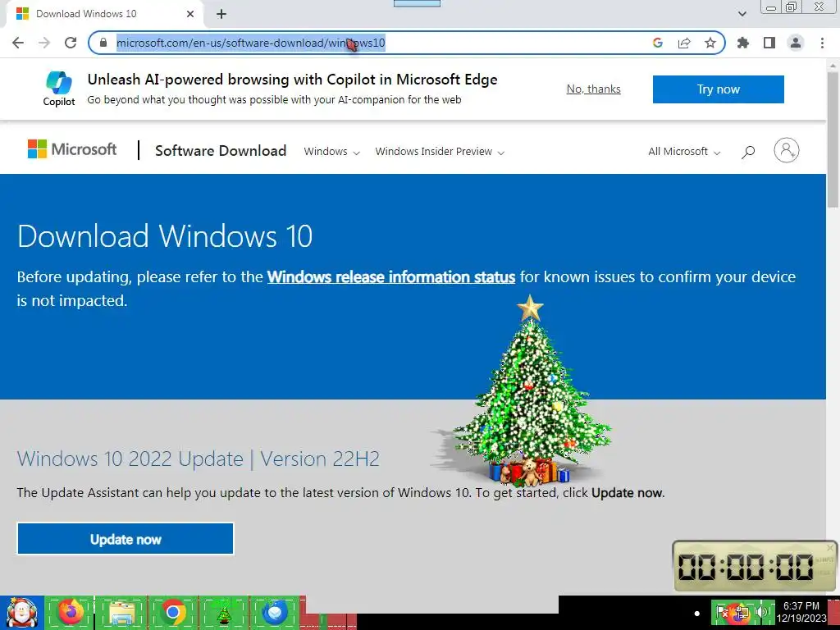The width and height of the screenshot is (840, 630).
Task: View site info via the padlock icon
Action: pos(103,43)
